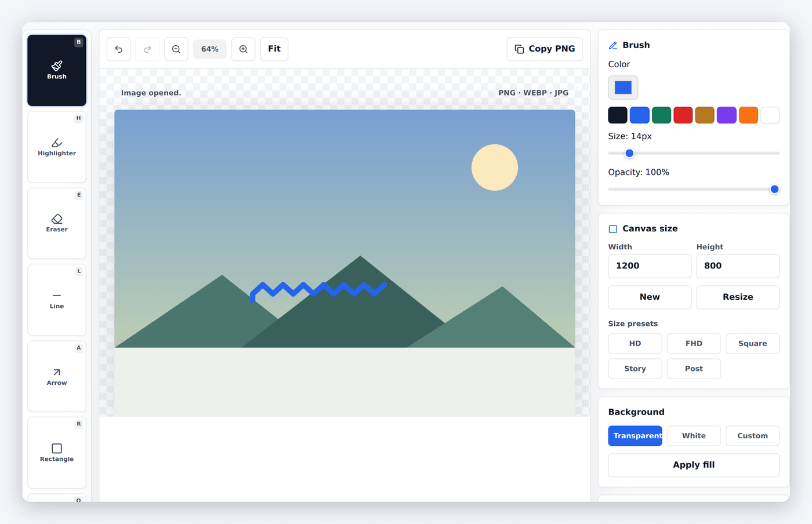Click the 'Canvas size' panel heading
Screen dimensions: 812x524
[x=650, y=229]
